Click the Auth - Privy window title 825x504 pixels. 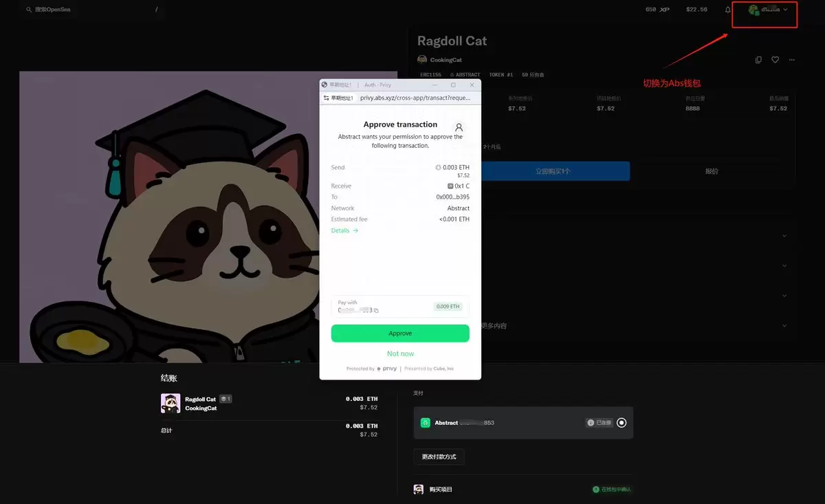[377, 85]
